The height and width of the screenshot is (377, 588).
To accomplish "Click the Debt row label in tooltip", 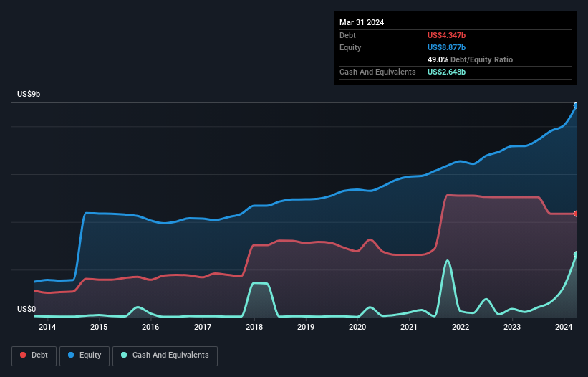I will pos(347,35).
